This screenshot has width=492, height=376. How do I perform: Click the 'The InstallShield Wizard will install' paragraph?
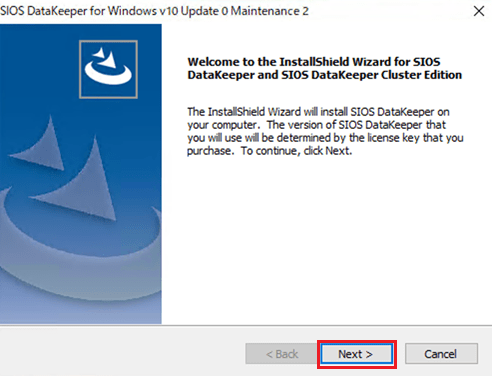pos(325,131)
